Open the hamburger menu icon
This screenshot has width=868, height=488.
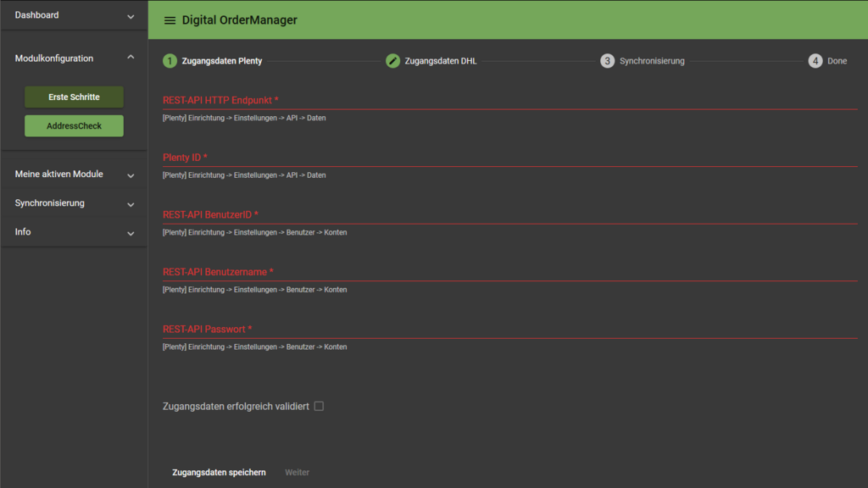click(170, 20)
